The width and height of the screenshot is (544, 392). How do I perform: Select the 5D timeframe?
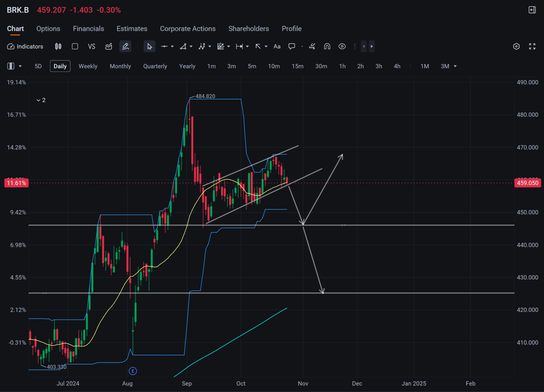click(x=38, y=66)
